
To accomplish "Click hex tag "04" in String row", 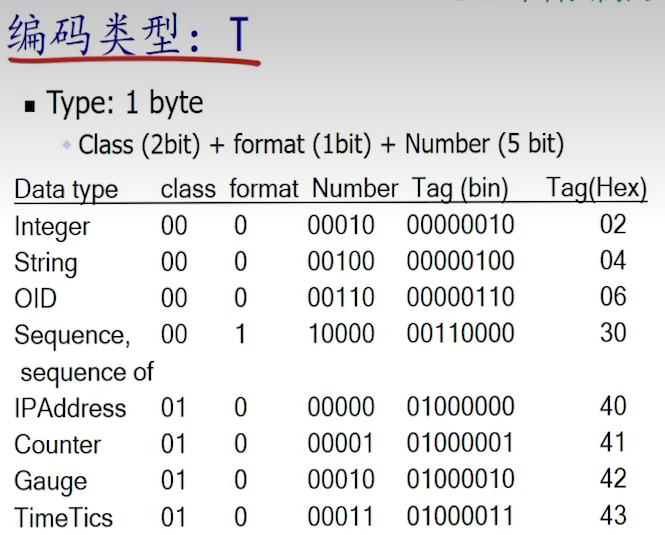I will 613,260.
